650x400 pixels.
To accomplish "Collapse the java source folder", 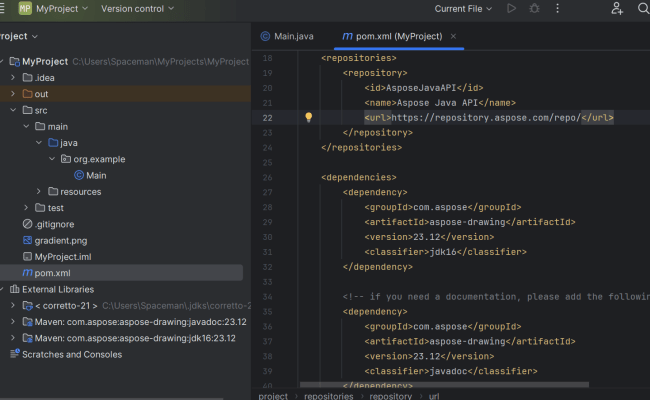I will (x=39, y=143).
